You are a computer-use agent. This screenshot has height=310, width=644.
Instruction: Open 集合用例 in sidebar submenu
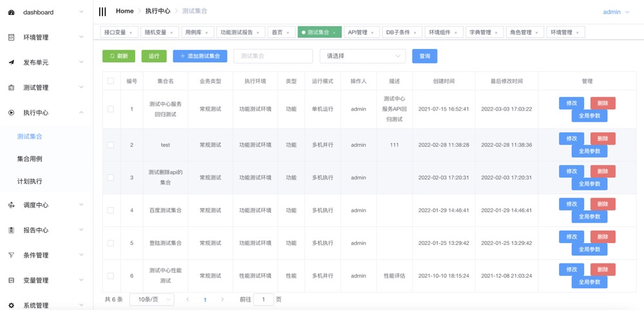point(30,159)
